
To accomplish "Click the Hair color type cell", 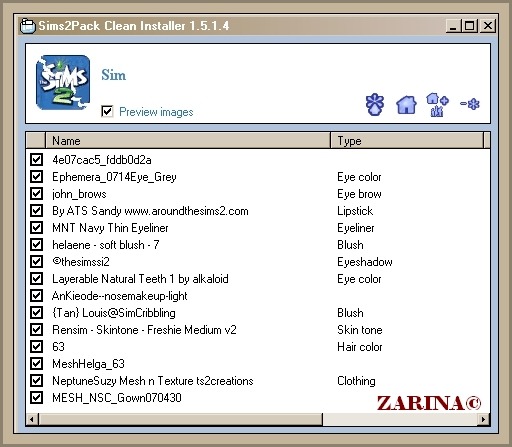I will [x=360, y=347].
